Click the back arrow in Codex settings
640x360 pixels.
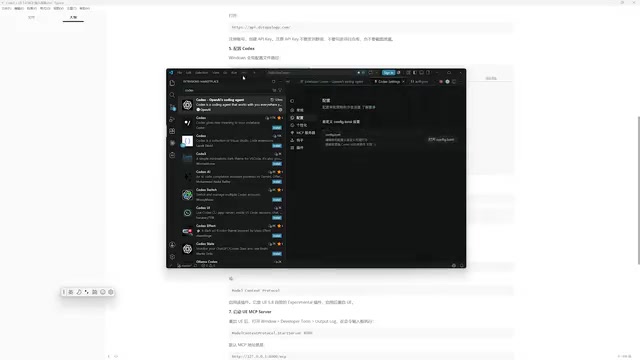coord(292,101)
